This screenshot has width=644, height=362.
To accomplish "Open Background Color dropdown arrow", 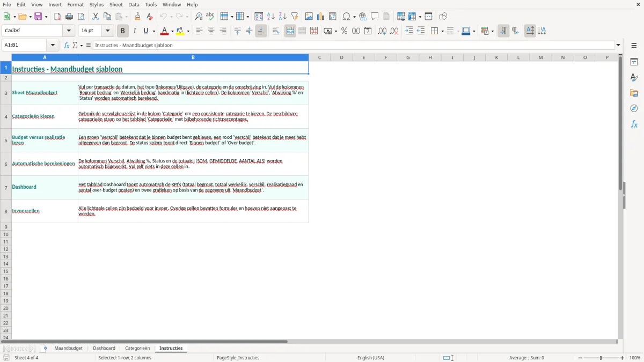I will [188, 31].
